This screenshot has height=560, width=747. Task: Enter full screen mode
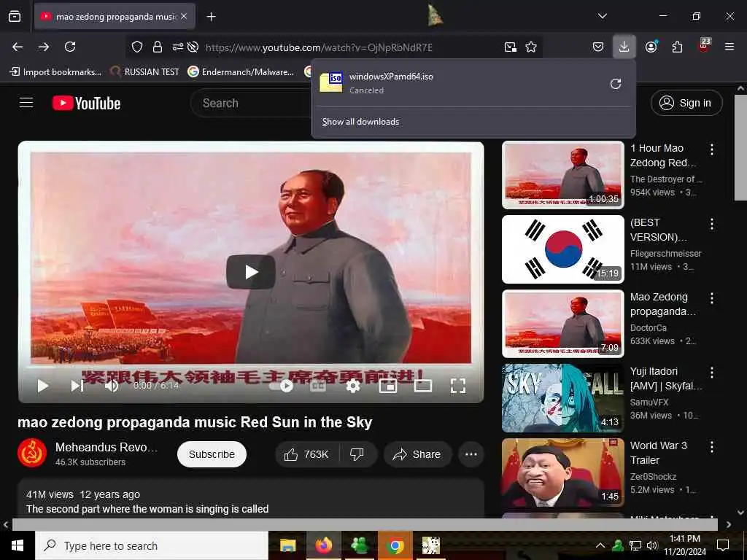458,386
